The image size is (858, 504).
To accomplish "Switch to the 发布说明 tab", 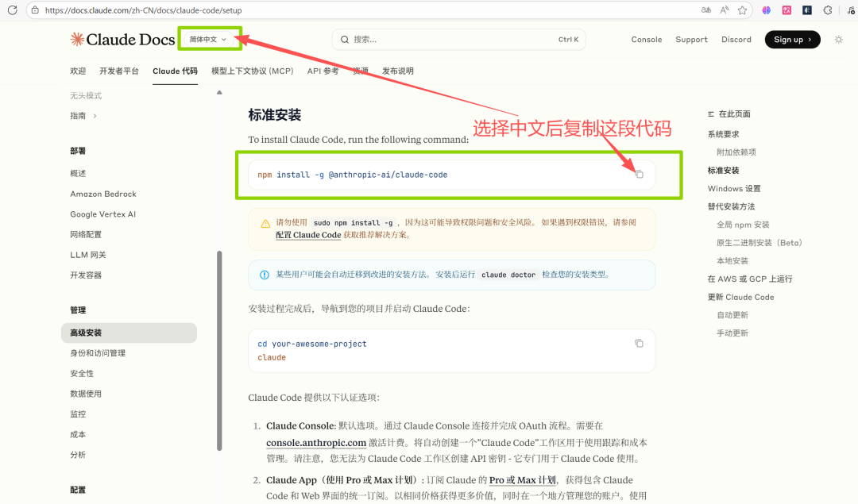I will pyautogui.click(x=398, y=71).
